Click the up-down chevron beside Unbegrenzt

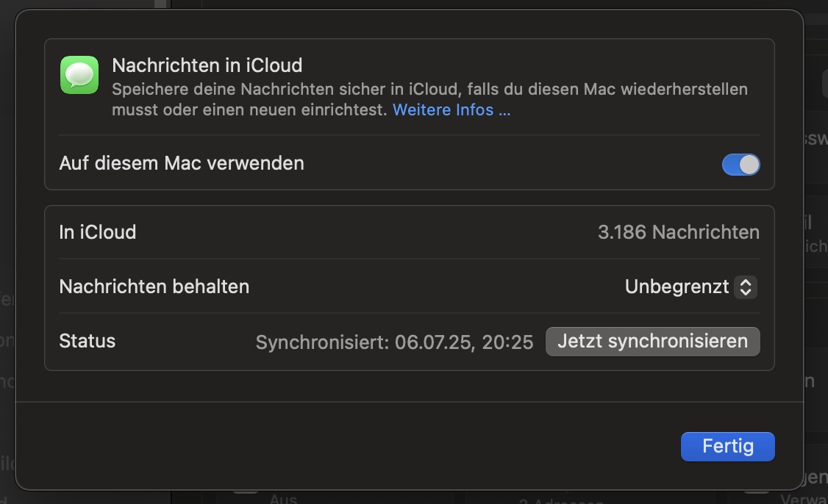[745, 287]
